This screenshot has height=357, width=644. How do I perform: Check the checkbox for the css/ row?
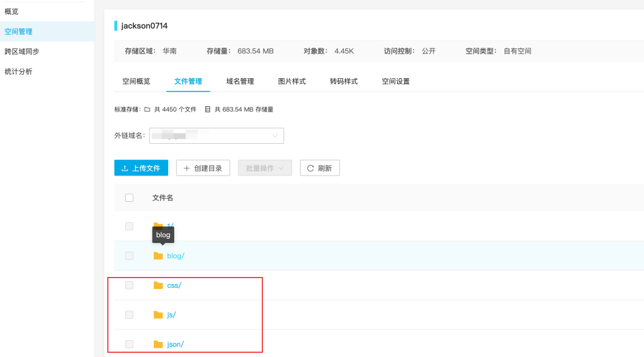(x=129, y=285)
